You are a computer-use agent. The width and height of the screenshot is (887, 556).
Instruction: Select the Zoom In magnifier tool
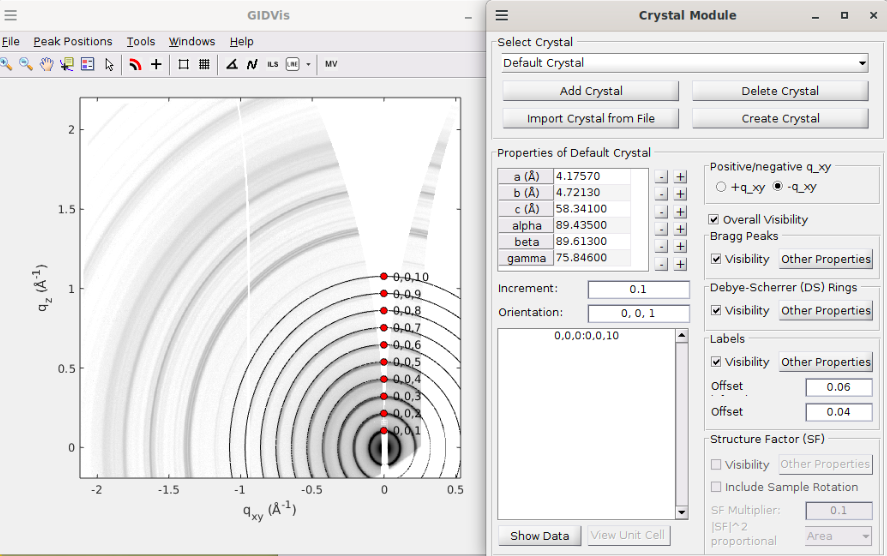(x=6, y=64)
